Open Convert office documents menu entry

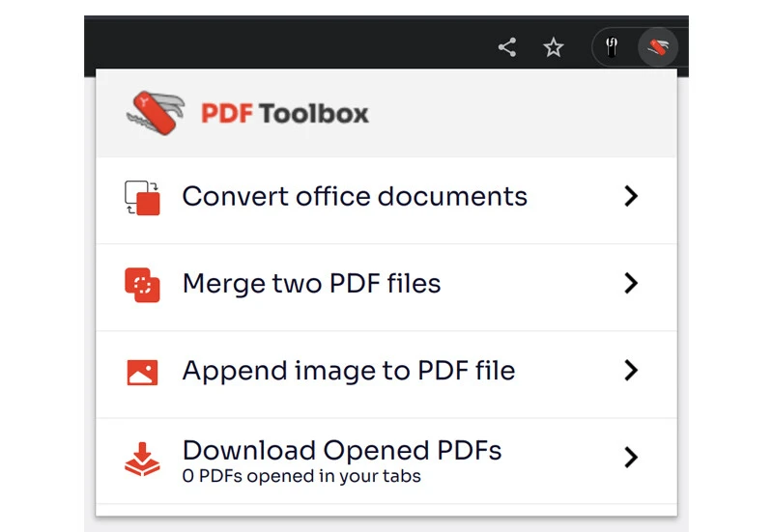click(355, 196)
